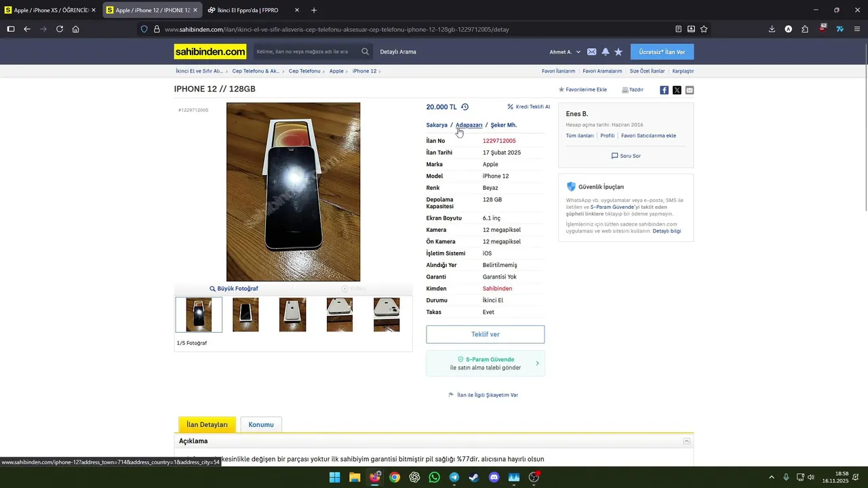Open the account avatar icon in toolbar
This screenshot has width=868, height=488.
click(788, 29)
